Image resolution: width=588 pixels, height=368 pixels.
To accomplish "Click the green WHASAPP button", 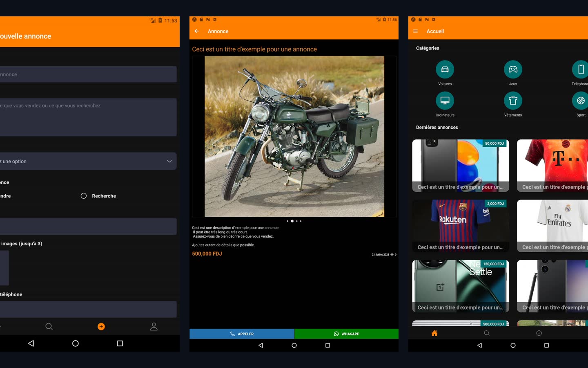I will 346,334.
